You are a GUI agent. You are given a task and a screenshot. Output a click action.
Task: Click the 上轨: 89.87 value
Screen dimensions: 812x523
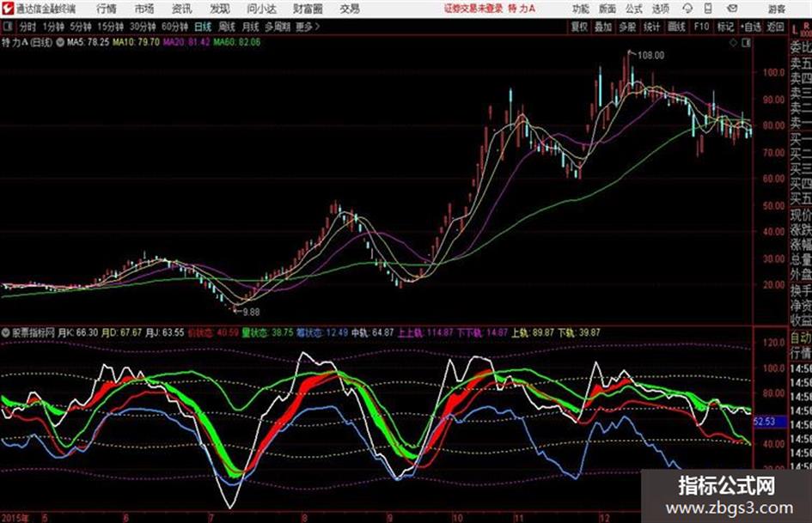pyautogui.click(x=533, y=332)
